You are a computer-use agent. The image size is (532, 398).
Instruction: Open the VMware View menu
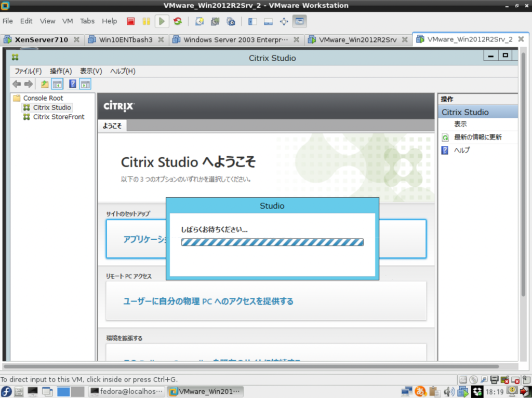(47, 21)
